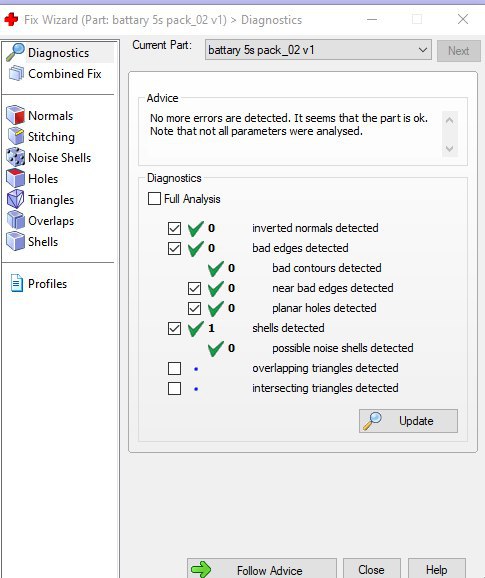The image size is (485, 578).
Task: Go to the Holes page label
Action: click(x=43, y=179)
